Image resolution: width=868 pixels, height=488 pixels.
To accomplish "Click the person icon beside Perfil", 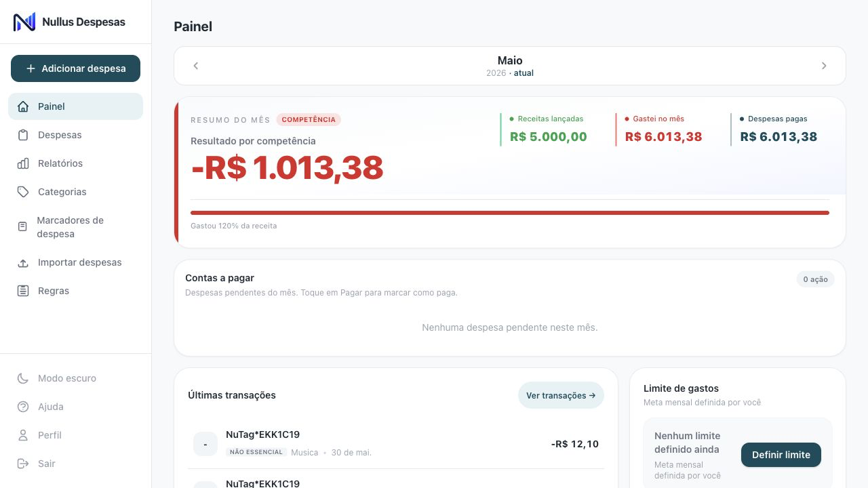I will [x=23, y=435].
